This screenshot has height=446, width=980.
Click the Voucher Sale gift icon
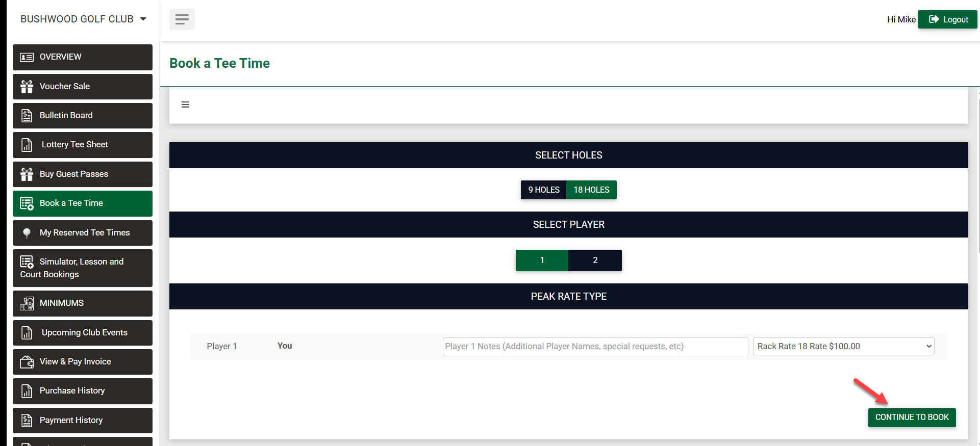tap(27, 87)
